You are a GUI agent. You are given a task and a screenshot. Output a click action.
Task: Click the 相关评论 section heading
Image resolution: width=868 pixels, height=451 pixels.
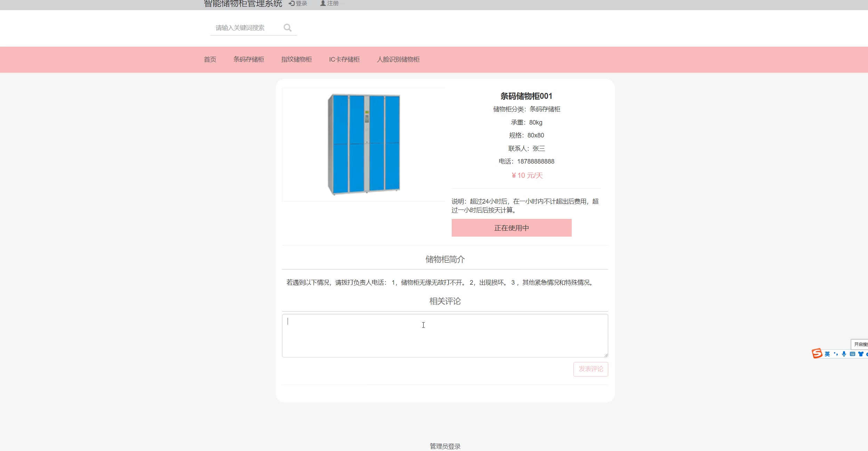click(445, 301)
